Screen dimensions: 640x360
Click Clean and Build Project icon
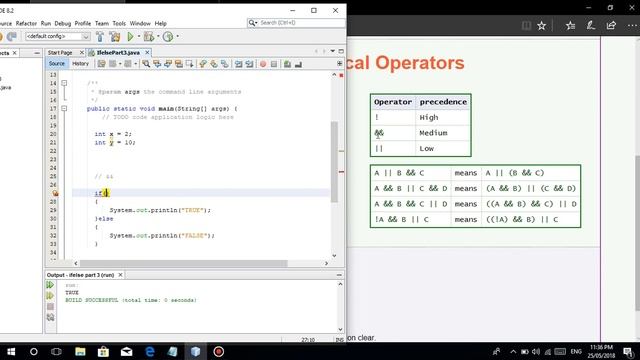pyautogui.click(x=115, y=37)
